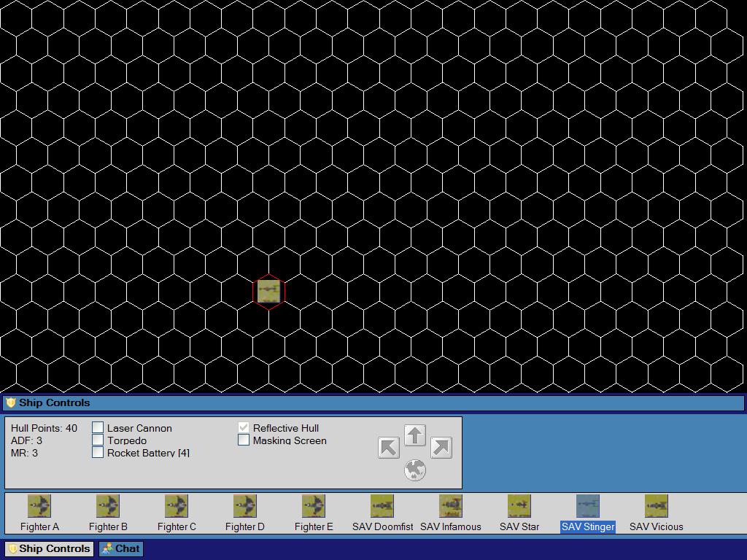Click the ship counter on the hex map

tap(268, 292)
